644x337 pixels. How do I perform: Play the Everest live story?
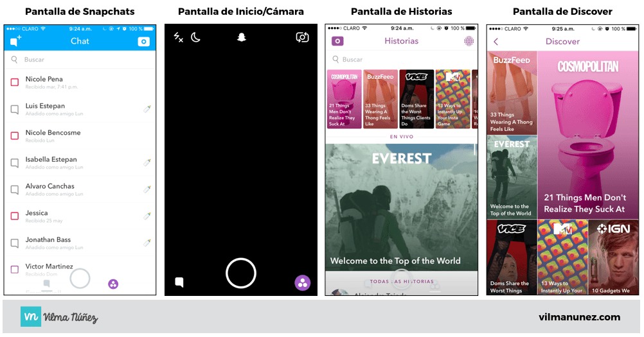pos(401,207)
